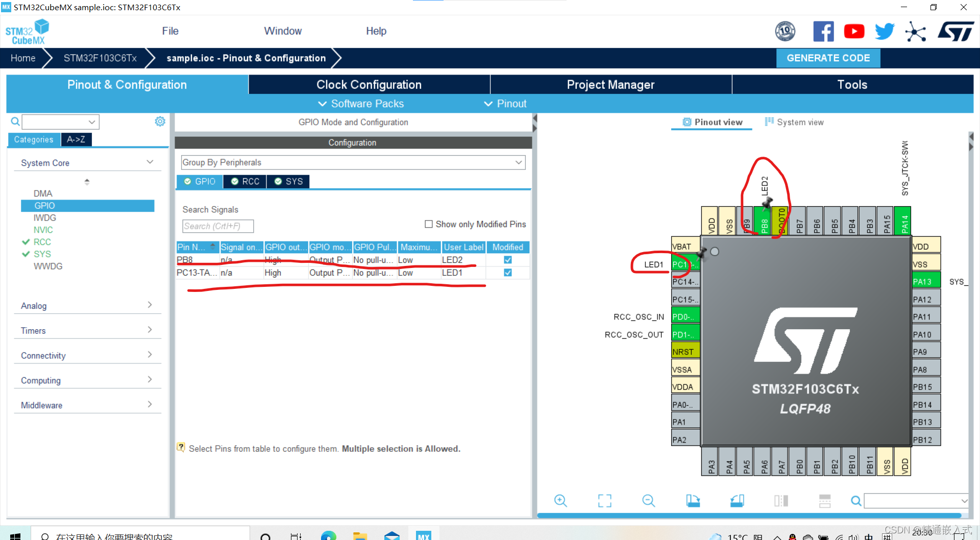The image size is (980, 540).
Task: Open Group By Peripherals dropdown
Action: click(353, 162)
